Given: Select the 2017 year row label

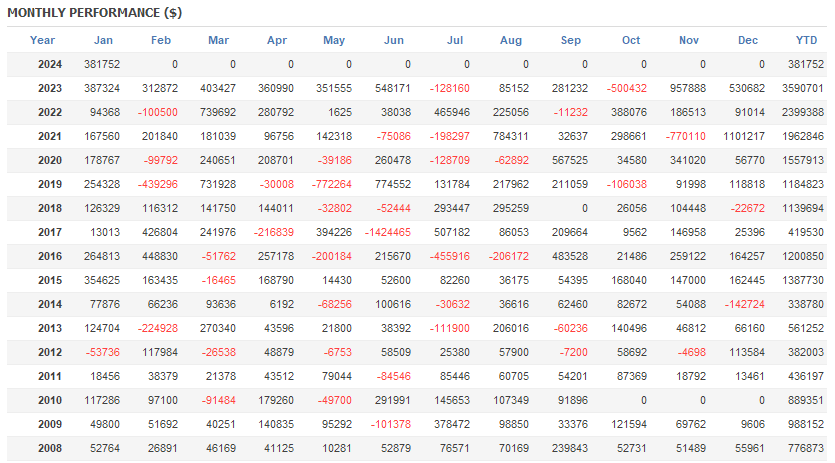Looking at the screenshot, I should [50, 233].
